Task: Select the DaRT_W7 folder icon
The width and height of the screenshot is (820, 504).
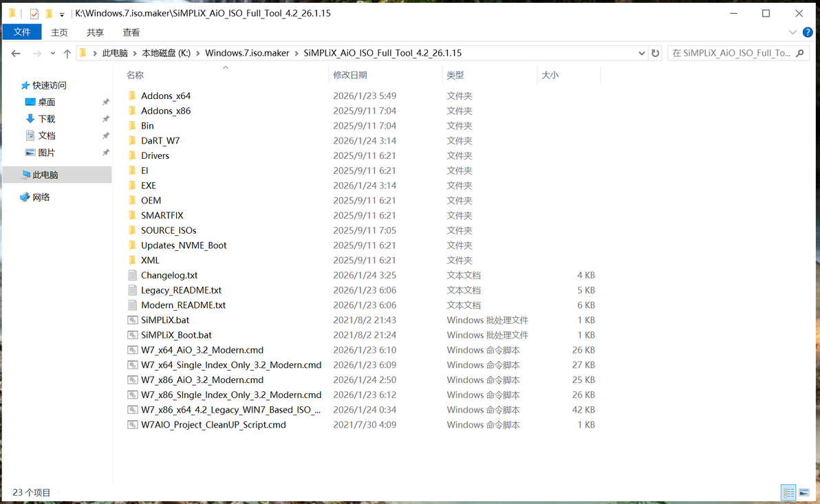Action: (x=132, y=141)
